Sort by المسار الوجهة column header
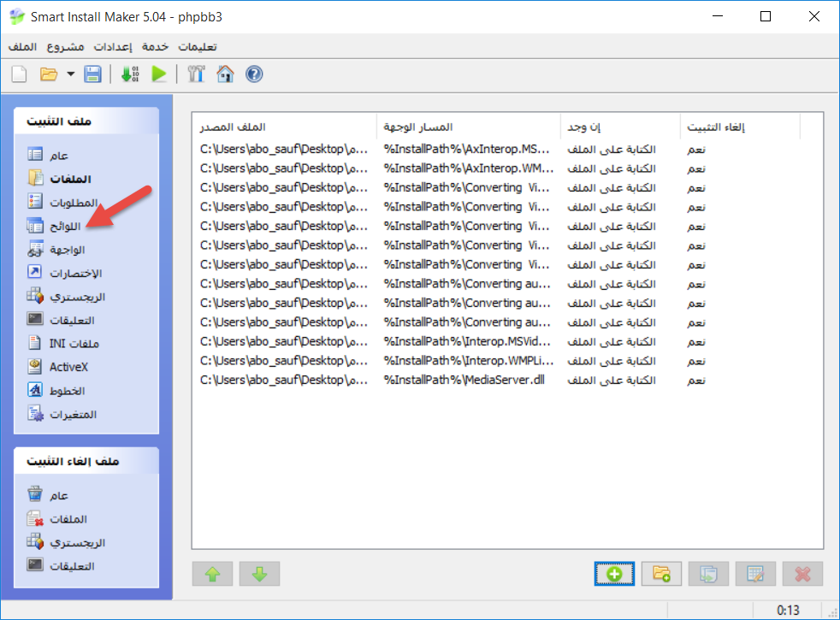The image size is (840, 620). (x=469, y=127)
